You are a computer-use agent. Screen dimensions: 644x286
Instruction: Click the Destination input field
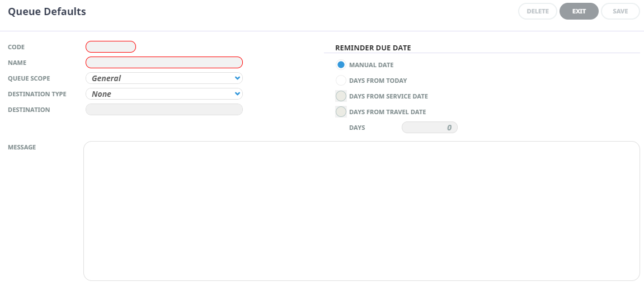[x=164, y=109]
